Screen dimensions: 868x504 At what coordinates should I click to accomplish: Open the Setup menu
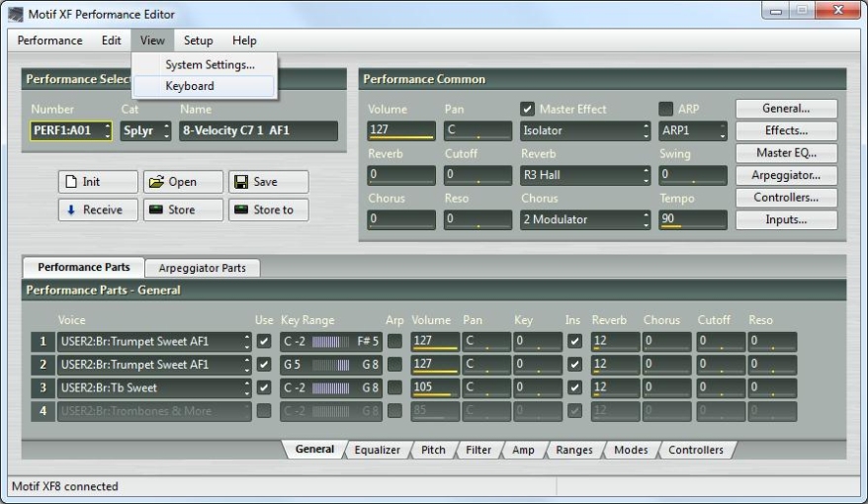[x=198, y=41]
